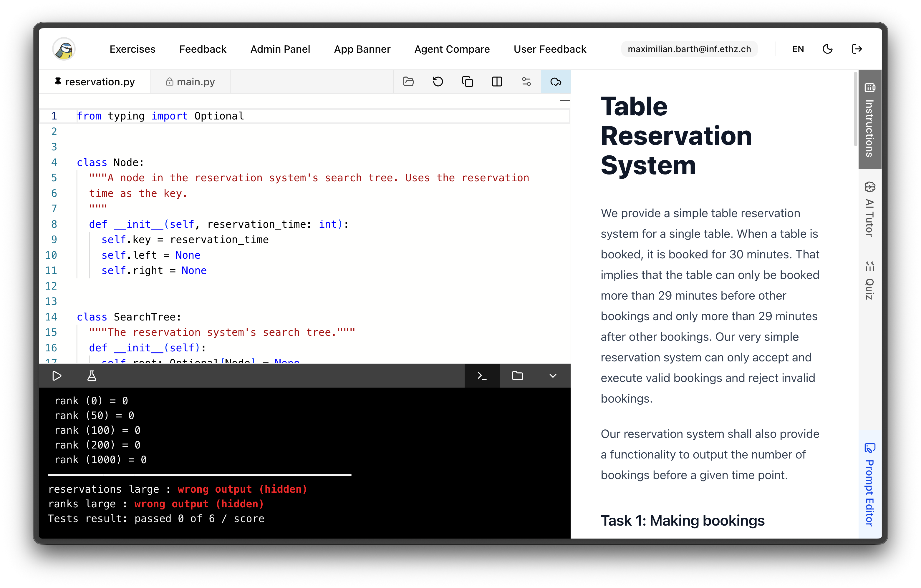Click 'class Node:' on line 4
921x588 pixels.
coord(110,162)
